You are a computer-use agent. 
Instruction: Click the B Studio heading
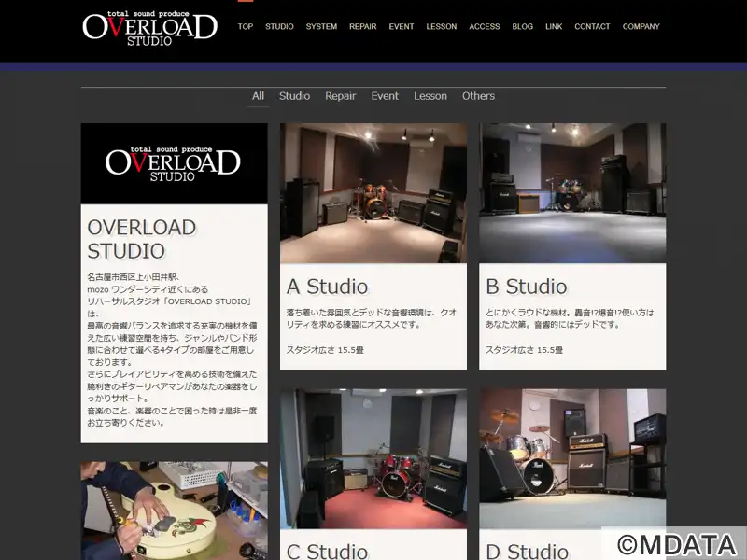[x=527, y=287]
